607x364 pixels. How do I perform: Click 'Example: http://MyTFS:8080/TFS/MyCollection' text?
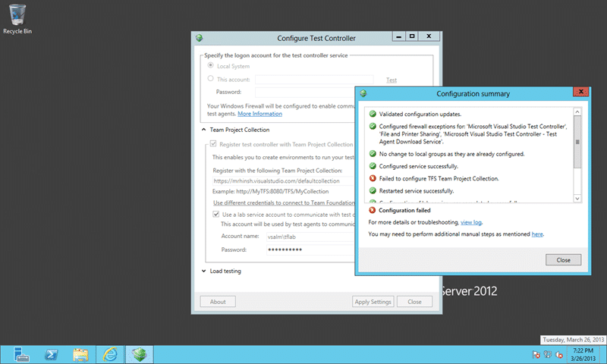coord(271,191)
